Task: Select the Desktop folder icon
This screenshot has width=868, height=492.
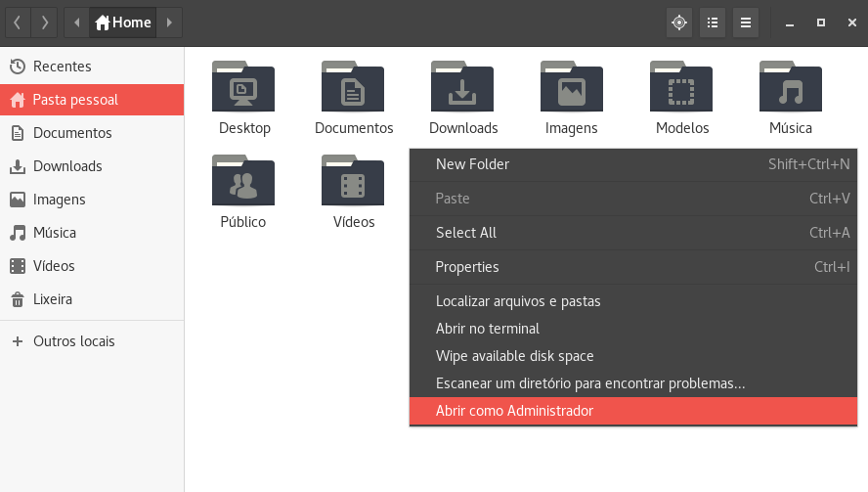Action: pos(243,87)
